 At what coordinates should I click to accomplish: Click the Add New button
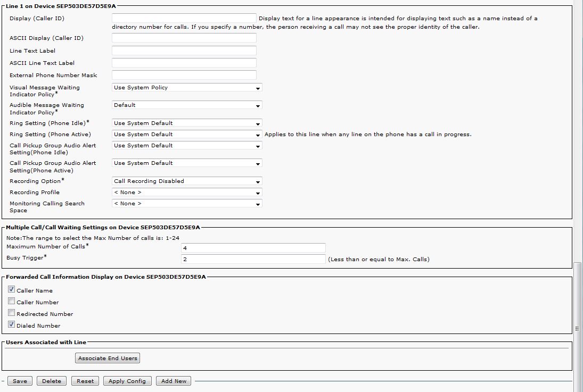tap(174, 381)
